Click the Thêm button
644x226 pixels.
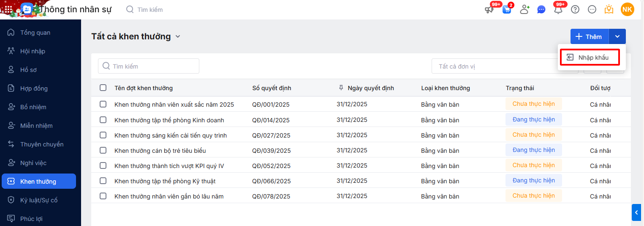589,37
